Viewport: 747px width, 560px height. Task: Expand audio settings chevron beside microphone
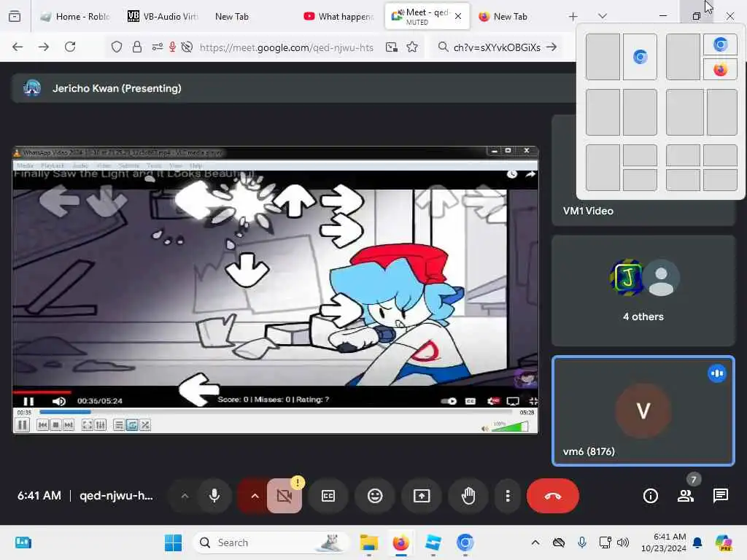click(x=185, y=496)
